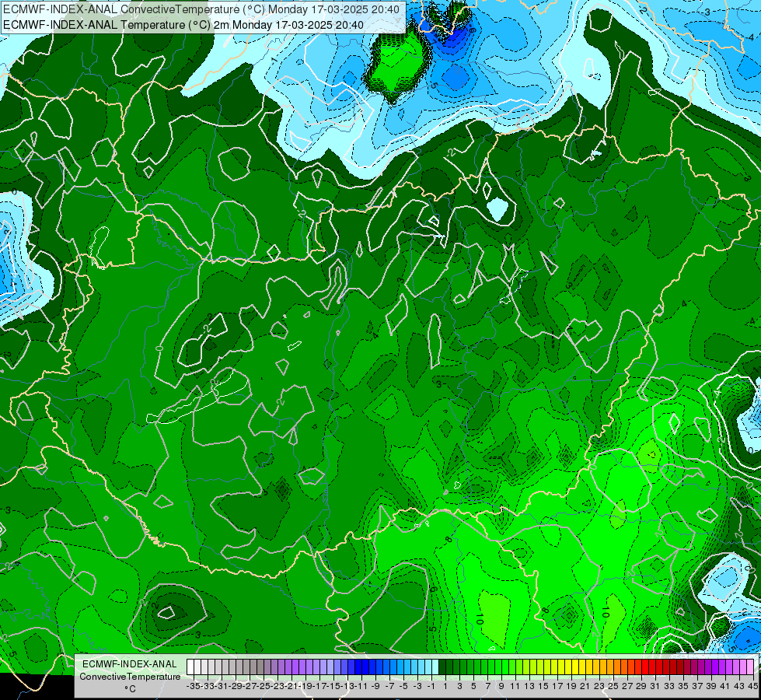The image size is (761, 700).
Task: Click the legend value 21
Action: coord(585,686)
